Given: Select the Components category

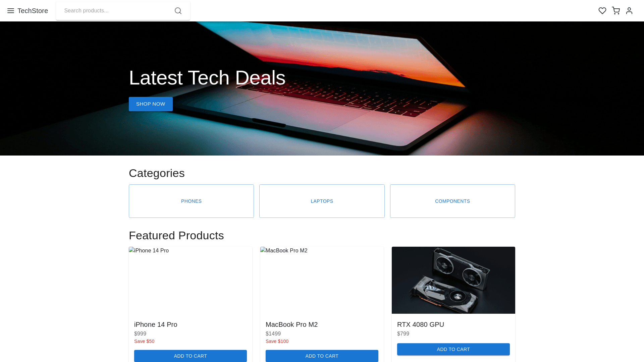Looking at the screenshot, I should pos(452,201).
